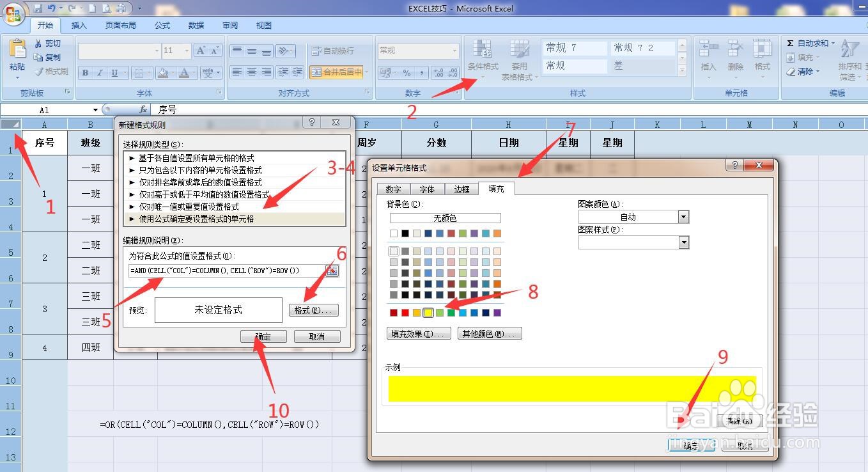Confirm the new format rule with 确定
Screen dimensions: 868x472
(x=263, y=336)
